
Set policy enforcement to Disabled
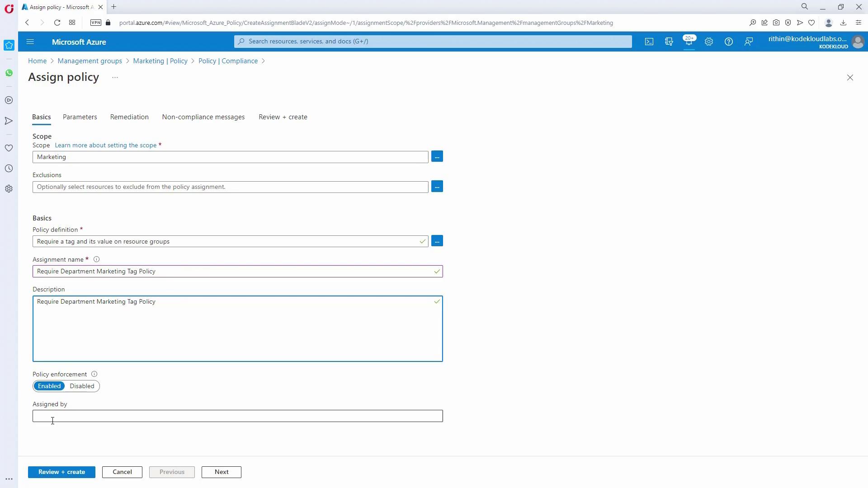coord(82,386)
